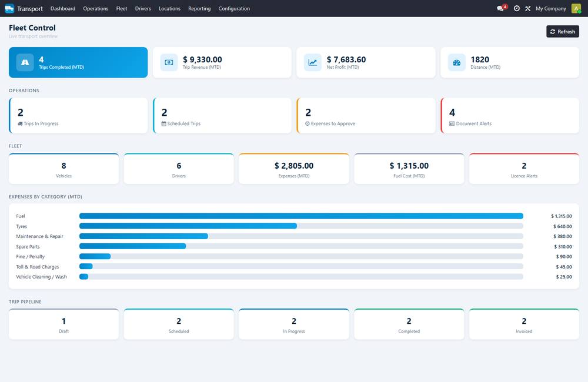Open the Operations menu
588x382 pixels.
coord(96,8)
